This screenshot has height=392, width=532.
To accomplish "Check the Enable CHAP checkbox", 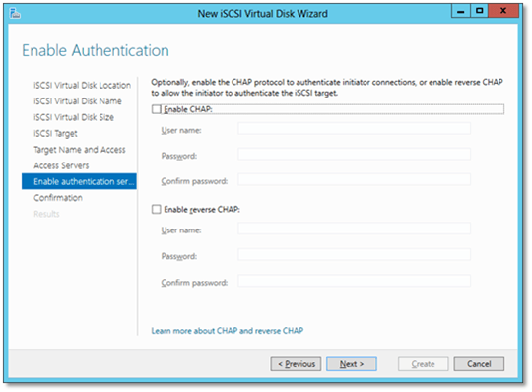I will 156,109.
